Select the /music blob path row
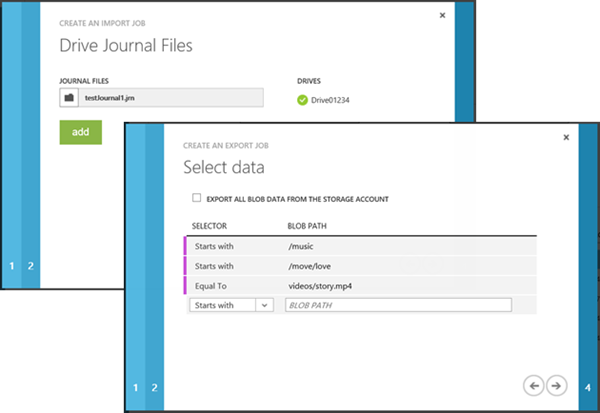Image resolution: width=600 pixels, height=413 pixels. (360, 245)
